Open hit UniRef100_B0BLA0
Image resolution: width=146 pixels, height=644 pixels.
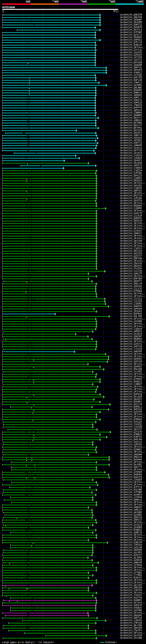point(131,45)
